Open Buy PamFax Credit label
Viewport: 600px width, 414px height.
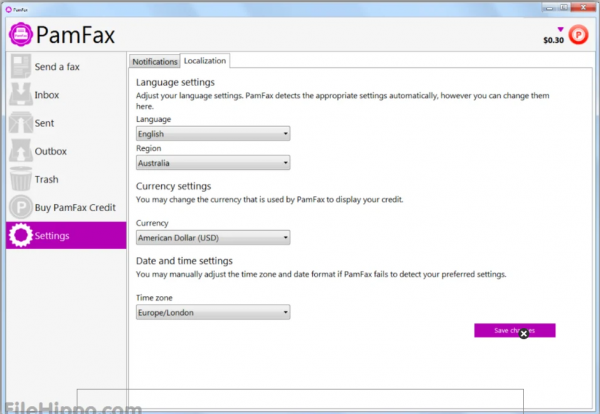click(x=75, y=207)
